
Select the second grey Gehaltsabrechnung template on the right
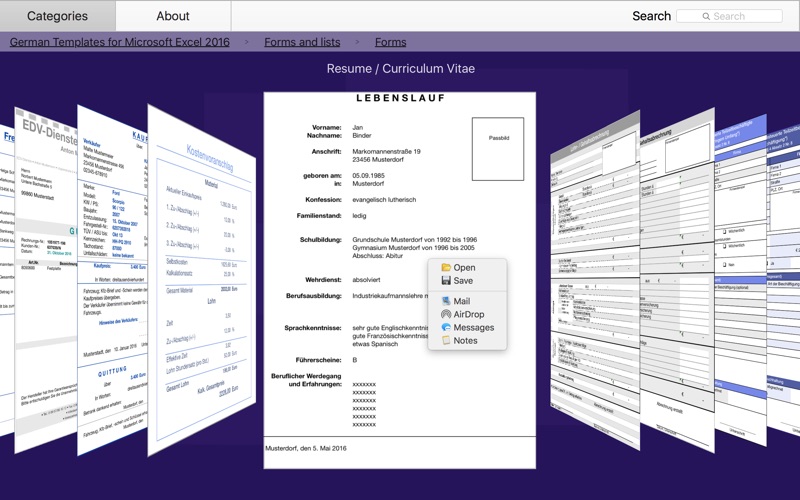tap(678, 280)
